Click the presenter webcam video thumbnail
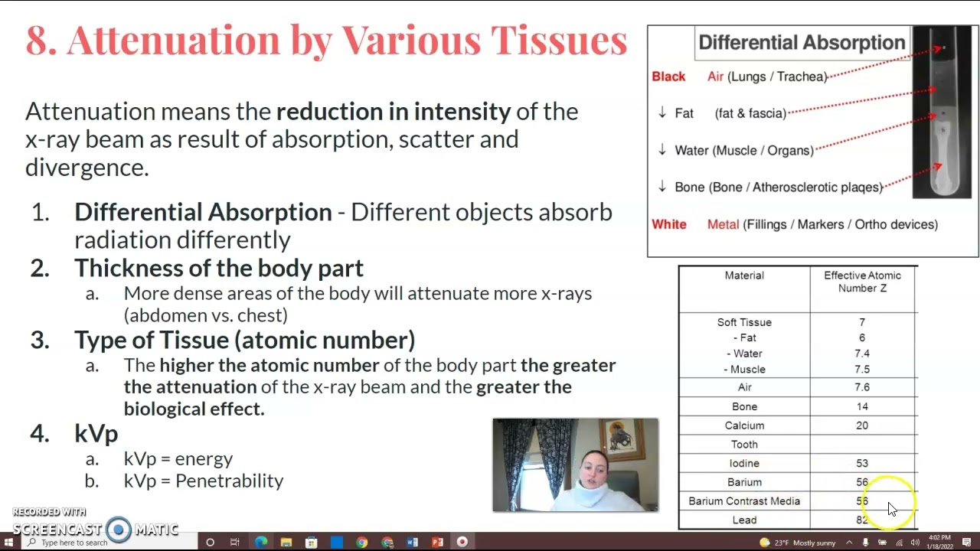 click(x=576, y=465)
